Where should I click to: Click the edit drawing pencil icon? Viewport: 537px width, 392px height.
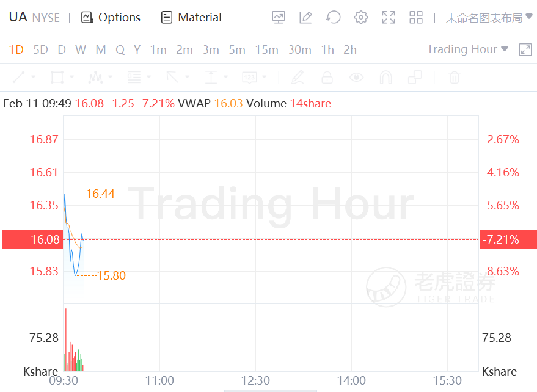click(305, 18)
